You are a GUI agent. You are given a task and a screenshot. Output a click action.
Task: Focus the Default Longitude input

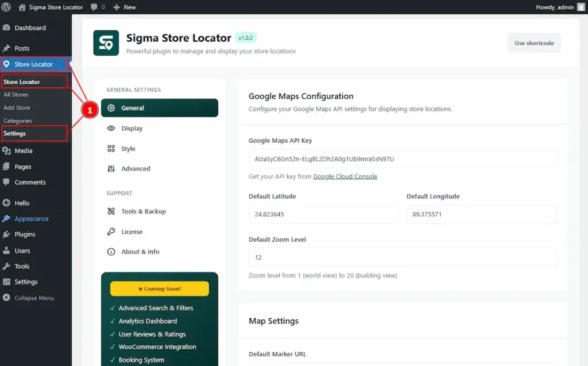(x=482, y=215)
